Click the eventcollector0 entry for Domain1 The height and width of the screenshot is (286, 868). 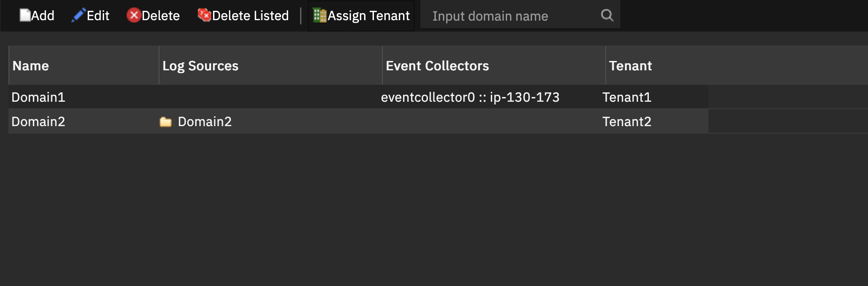click(x=470, y=98)
